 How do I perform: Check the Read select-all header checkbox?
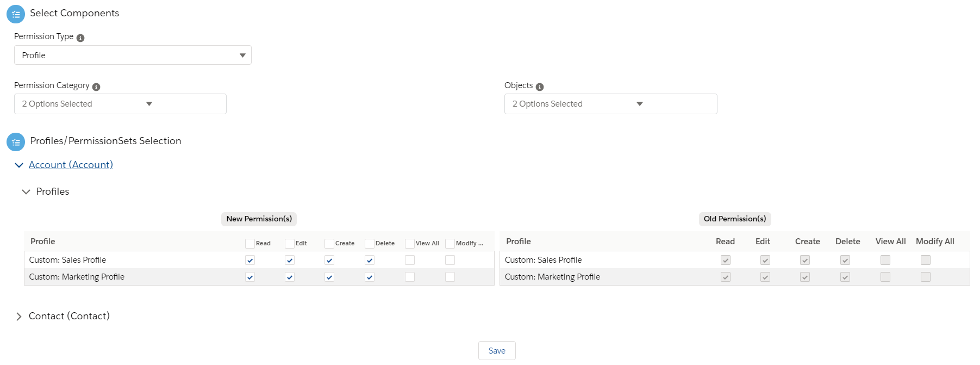(x=250, y=244)
